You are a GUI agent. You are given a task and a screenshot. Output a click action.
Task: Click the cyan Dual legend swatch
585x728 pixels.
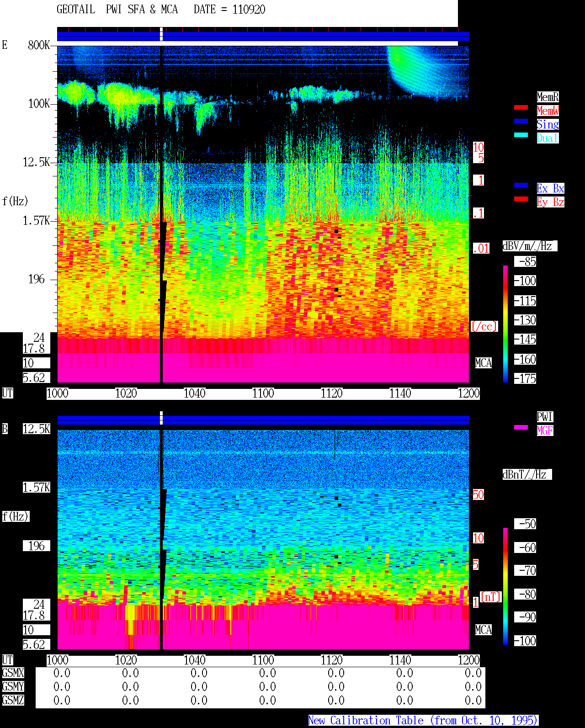521,135
